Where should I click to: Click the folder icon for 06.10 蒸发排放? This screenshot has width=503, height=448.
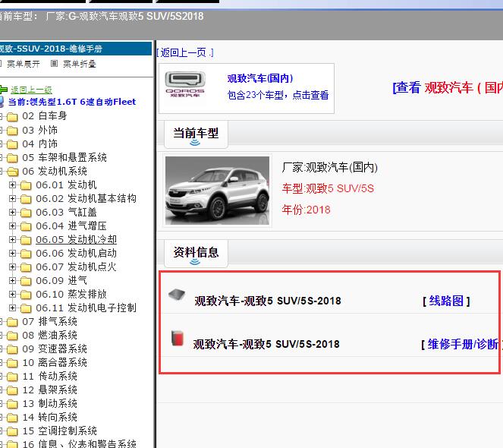(x=26, y=295)
